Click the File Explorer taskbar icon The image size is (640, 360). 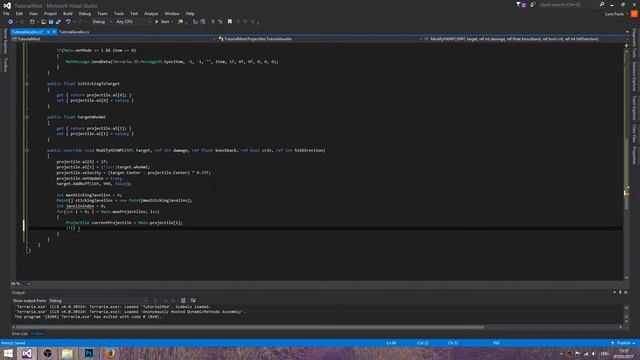(67, 353)
